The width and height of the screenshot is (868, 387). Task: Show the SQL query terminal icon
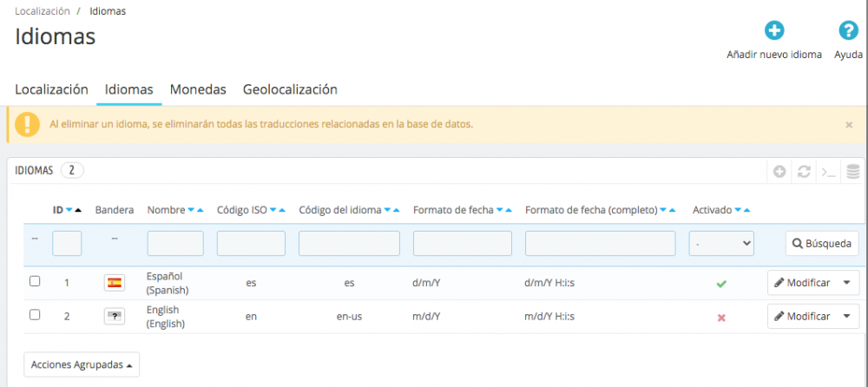click(x=829, y=172)
